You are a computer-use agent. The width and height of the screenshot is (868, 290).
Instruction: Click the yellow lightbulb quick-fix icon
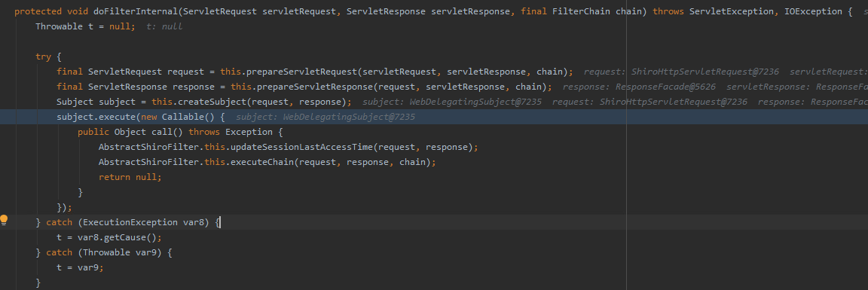pyautogui.click(x=4, y=220)
